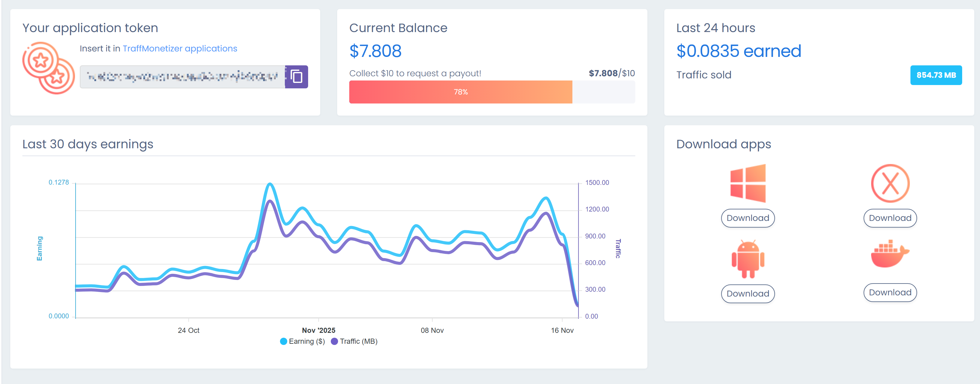Click the $0.0835 earned text
Viewport: 980px width, 384px height.
[738, 51]
